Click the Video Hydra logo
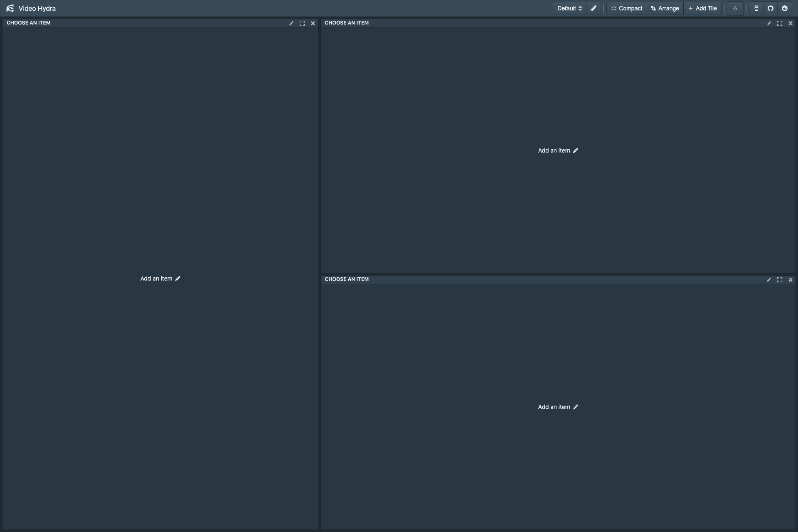 (10, 8)
